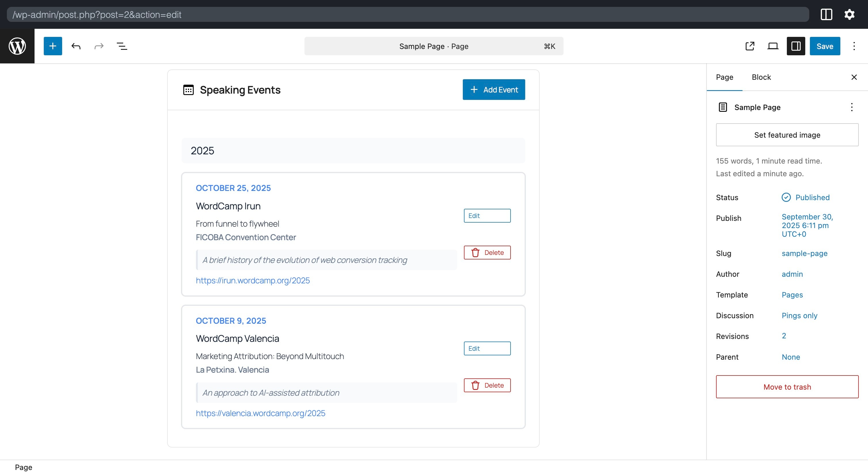Switch to the Block tab

click(761, 77)
